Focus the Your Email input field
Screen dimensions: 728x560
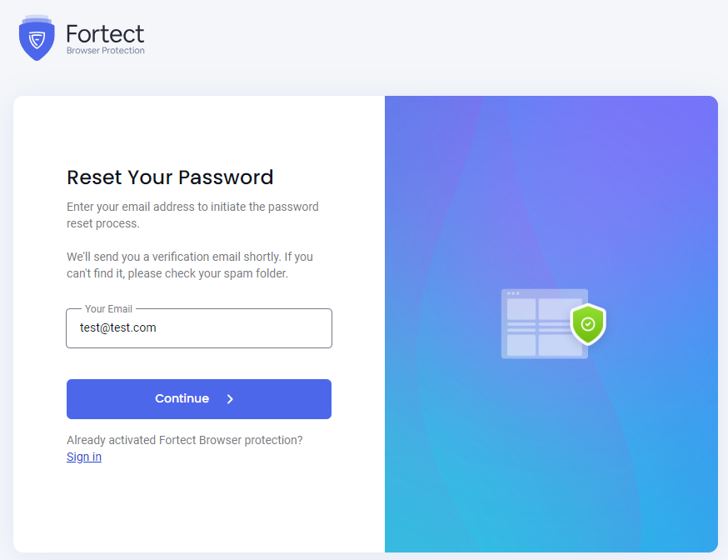pos(199,328)
